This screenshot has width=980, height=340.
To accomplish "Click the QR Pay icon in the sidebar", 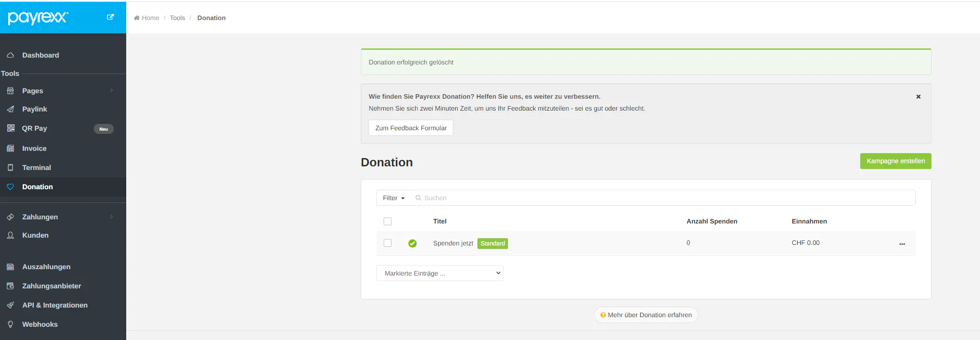I will click(11, 128).
